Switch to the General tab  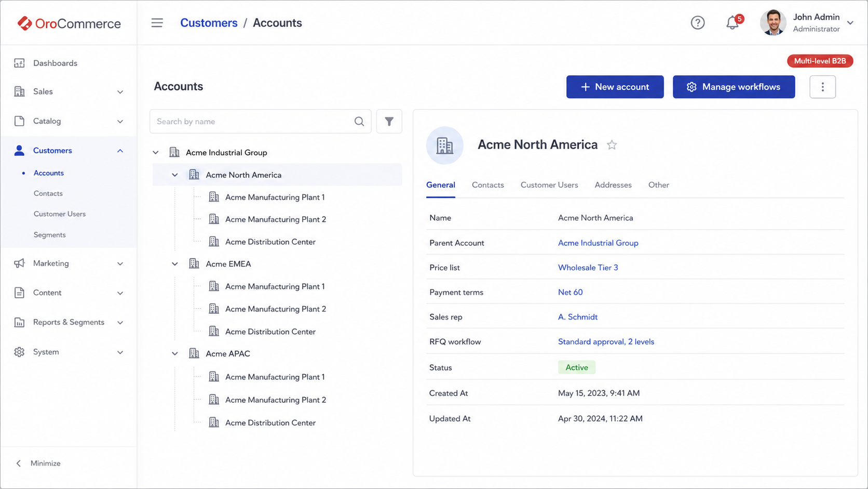pos(441,185)
